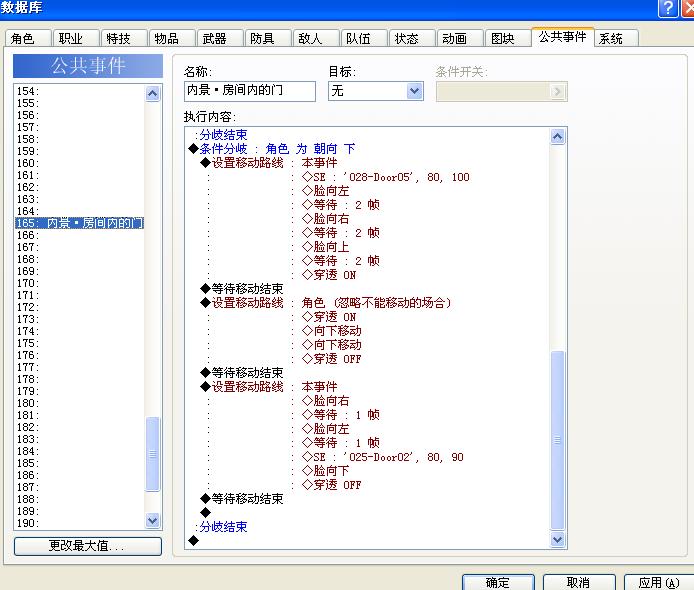Switch to the 物品 tab

(x=172, y=39)
